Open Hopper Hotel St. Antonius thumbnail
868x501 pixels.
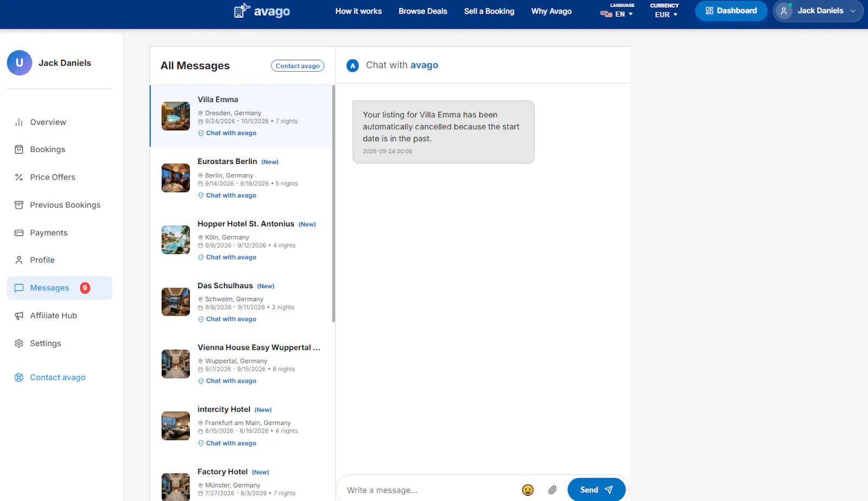click(x=176, y=240)
